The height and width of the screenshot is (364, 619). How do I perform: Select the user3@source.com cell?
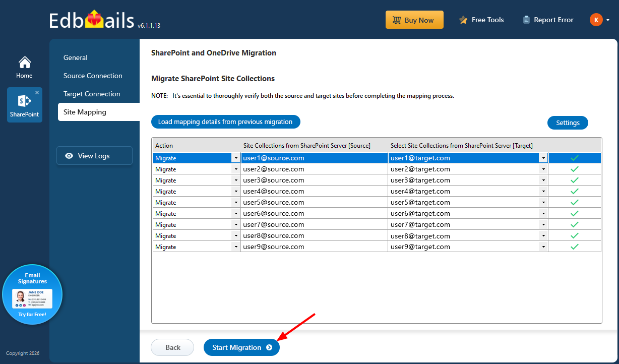click(x=315, y=180)
